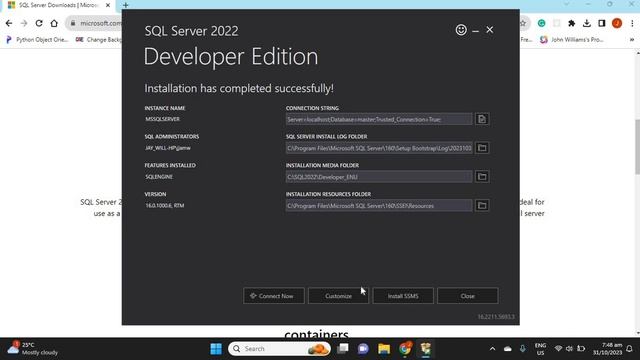The image size is (640, 360).
Task: Click the smiley feedback icon
Action: tap(461, 30)
